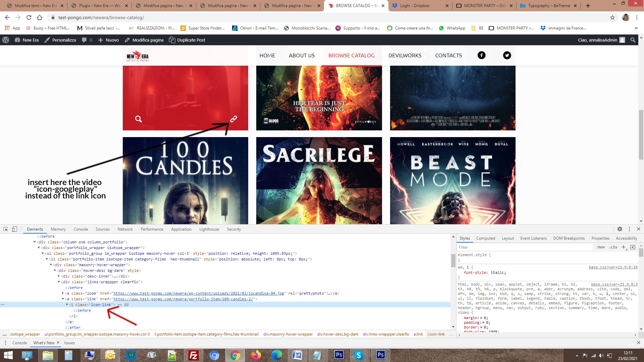Bookmark this page with the star icon

click(612, 17)
